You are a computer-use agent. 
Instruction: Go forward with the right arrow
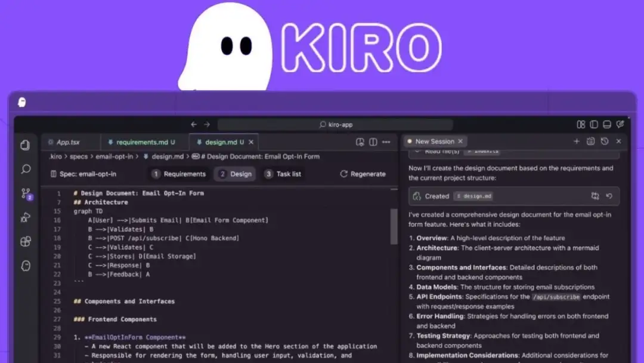[206, 124]
